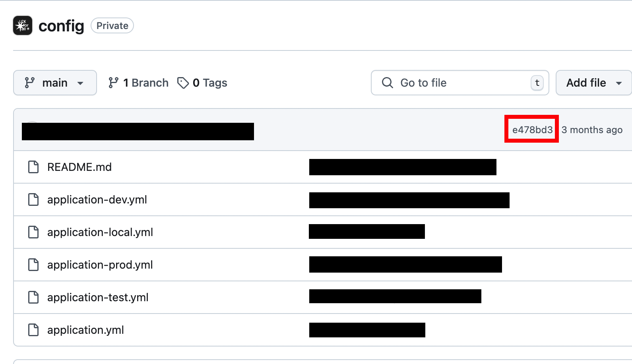The width and height of the screenshot is (632, 364).
Task: Click the caret arrow on Add file button
Action: point(619,83)
